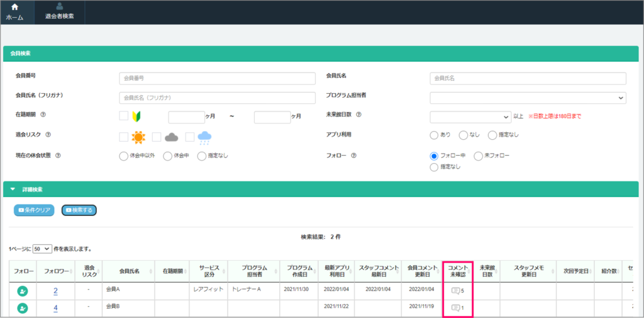Check the sunny 退会リスク checkbox
Screen dimensions: 644x318
124,137
